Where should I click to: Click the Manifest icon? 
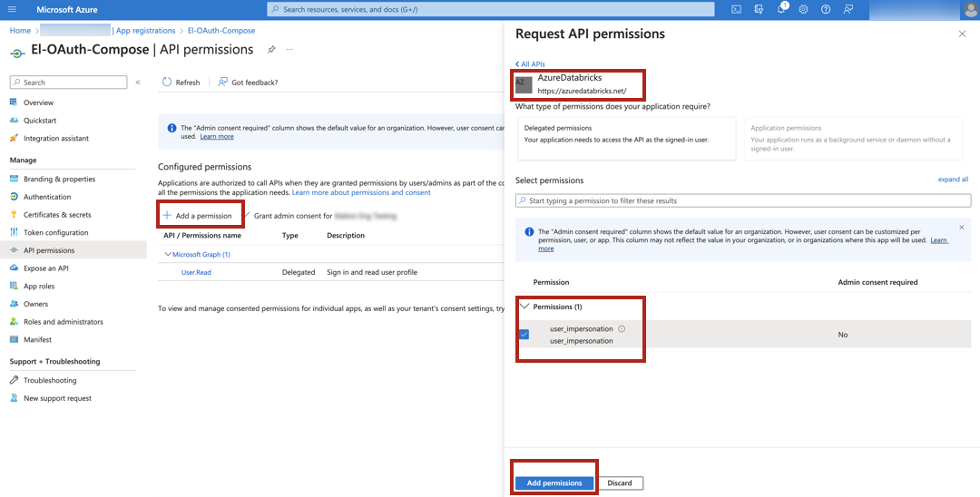point(14,339)
